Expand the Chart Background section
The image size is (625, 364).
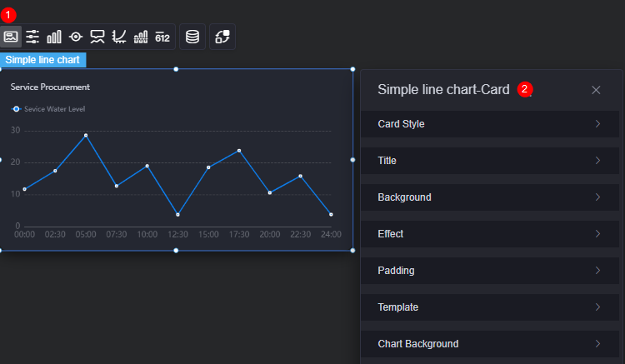tap(490, 344)
